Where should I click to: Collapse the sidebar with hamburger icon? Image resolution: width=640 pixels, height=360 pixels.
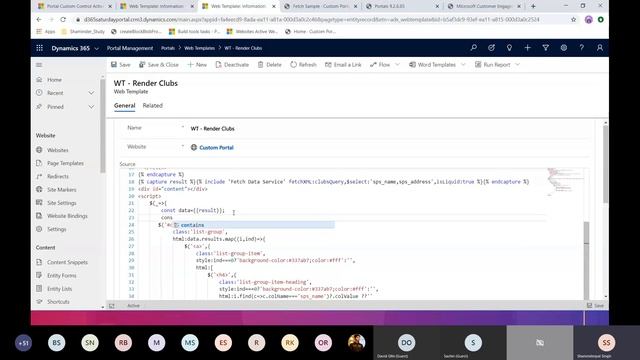point(39,65)
